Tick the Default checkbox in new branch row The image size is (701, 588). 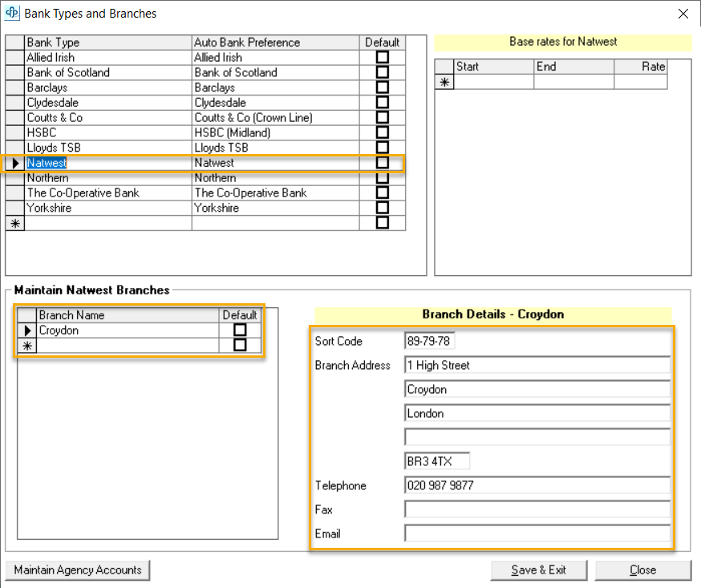tap(240, 345)
